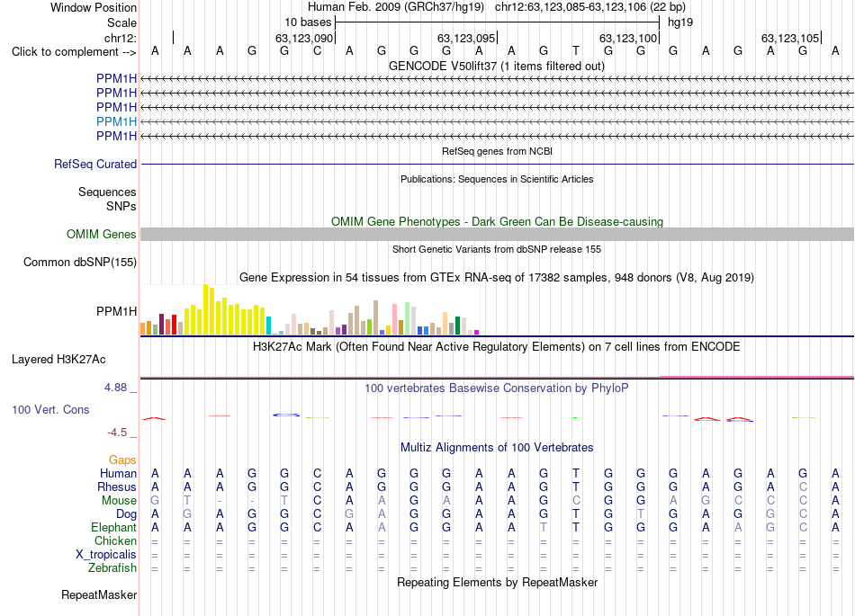Click the 63,123,100 position label
This screenshot has height=616, width=855.
click(x=628, y=38)
